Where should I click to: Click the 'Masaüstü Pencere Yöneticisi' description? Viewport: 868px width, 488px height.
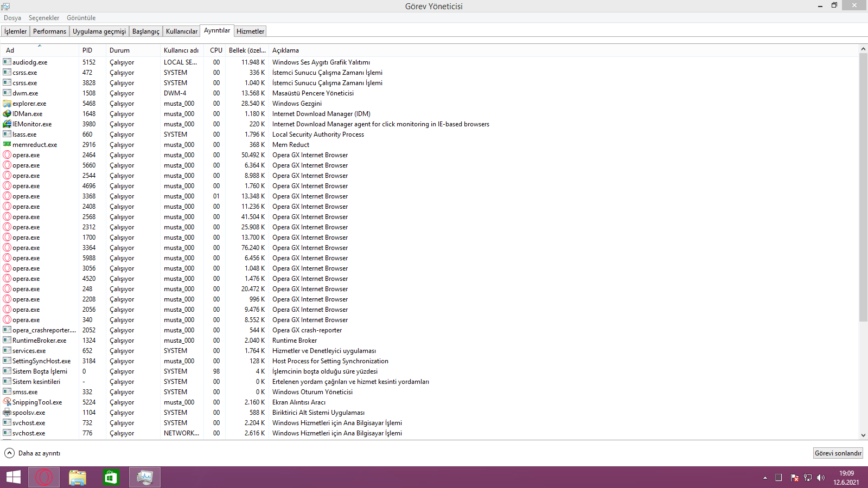(313, 93)
